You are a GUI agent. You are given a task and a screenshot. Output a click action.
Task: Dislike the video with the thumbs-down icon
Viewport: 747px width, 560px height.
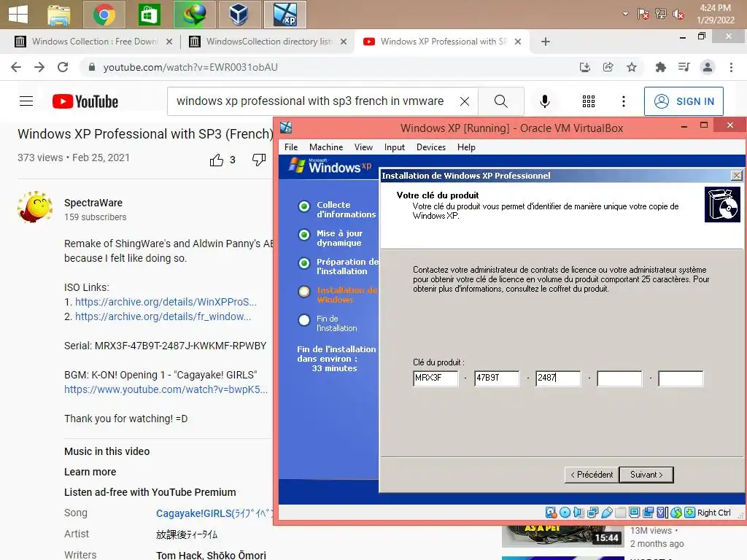pyautogui.click(x=259, y=160)
